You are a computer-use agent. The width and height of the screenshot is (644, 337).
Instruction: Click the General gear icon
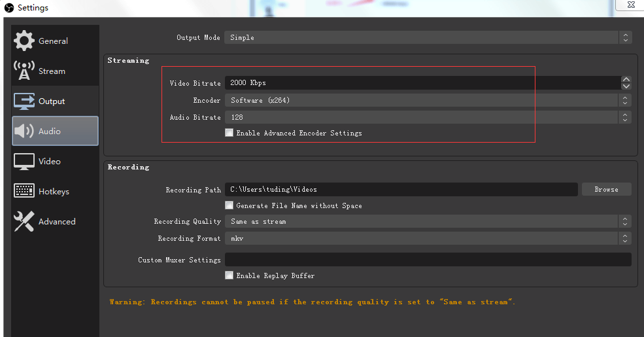[24, 41]
